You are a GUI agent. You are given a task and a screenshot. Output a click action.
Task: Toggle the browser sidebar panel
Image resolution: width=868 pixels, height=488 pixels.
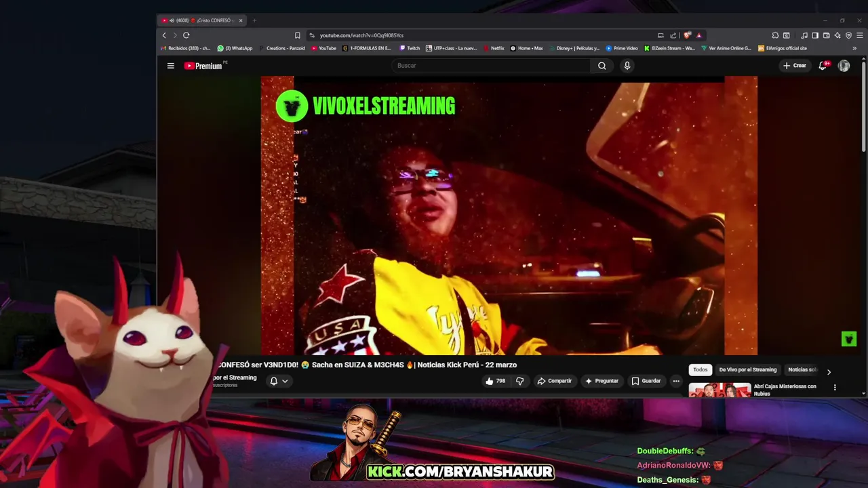(x=815, y=35)
